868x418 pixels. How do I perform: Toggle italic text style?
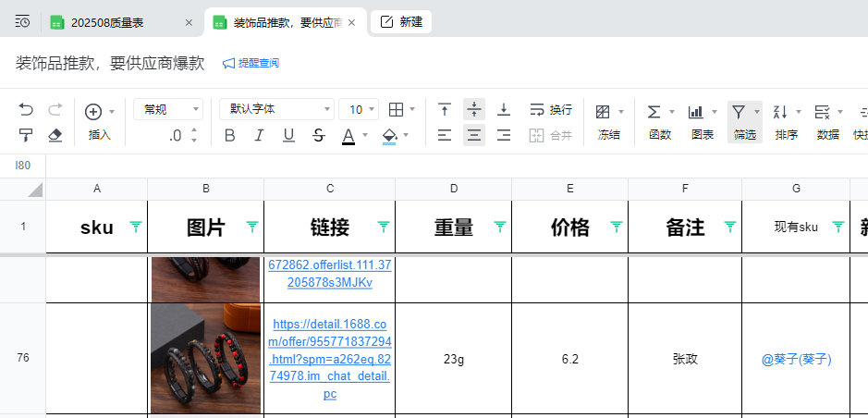[260, 136]
